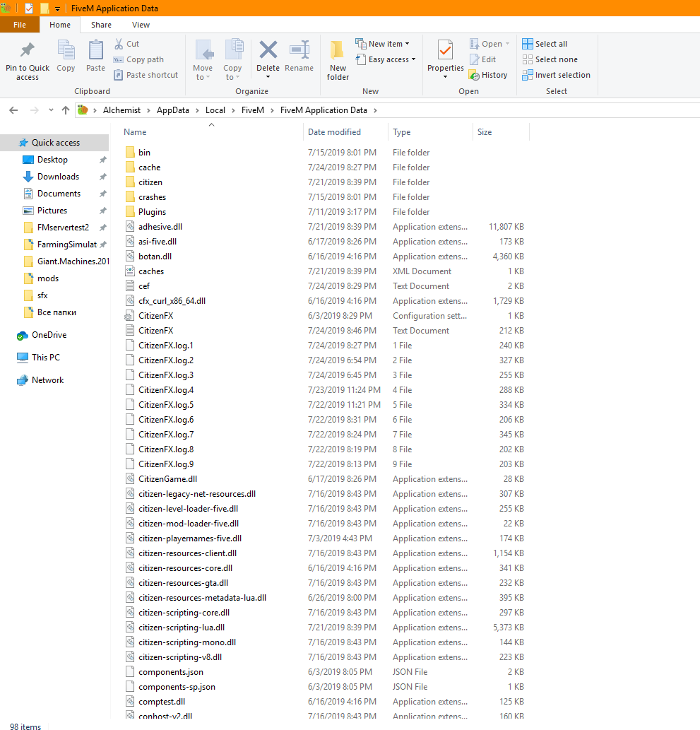
Task: Create a New folder from ribbon
Action: [338, 59]
